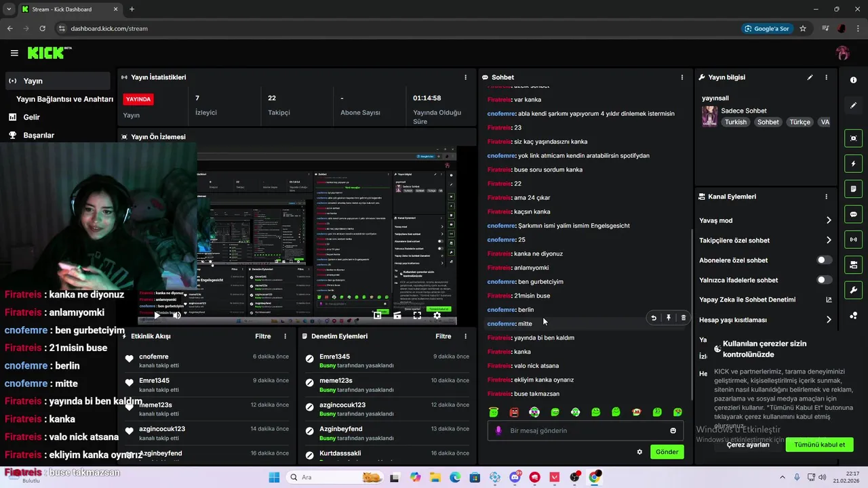Click three-dots cluster icon in right sidebar
868x488 pixels.
click(853, 316)
